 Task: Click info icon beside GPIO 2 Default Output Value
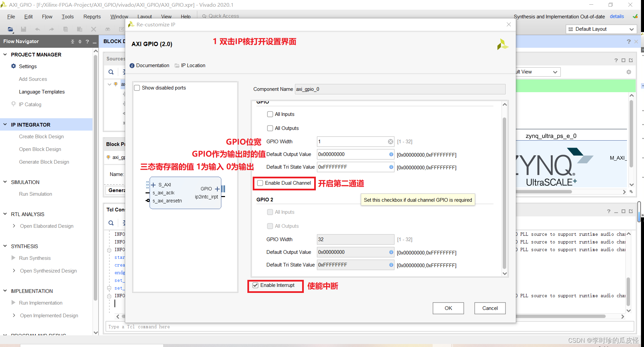(391, 252)
